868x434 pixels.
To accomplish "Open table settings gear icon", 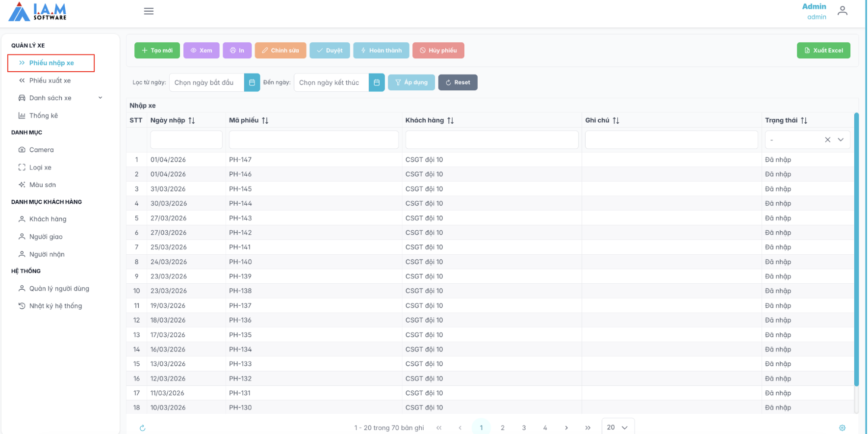I will pos(842,428).
